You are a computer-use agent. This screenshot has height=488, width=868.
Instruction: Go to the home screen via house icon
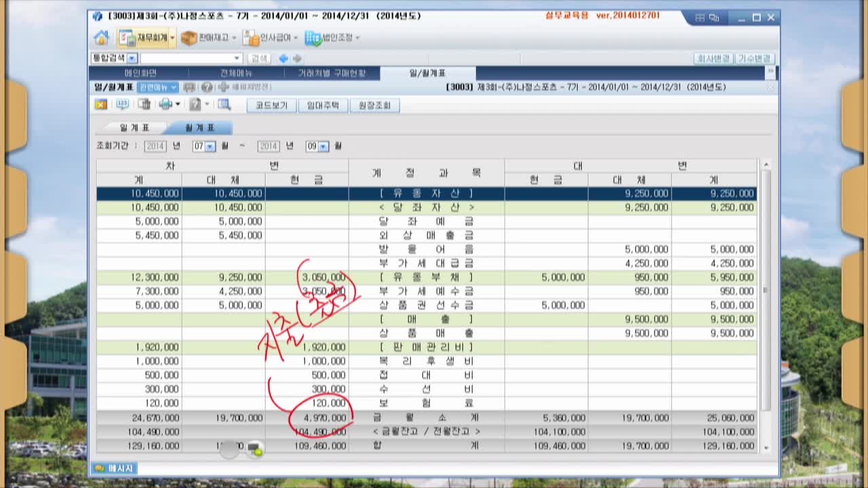[x=101, y=38]
